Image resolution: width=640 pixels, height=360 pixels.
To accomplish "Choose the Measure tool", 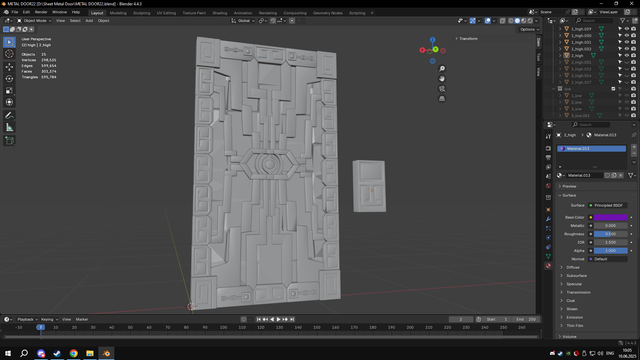I will [x=9, y=128].
